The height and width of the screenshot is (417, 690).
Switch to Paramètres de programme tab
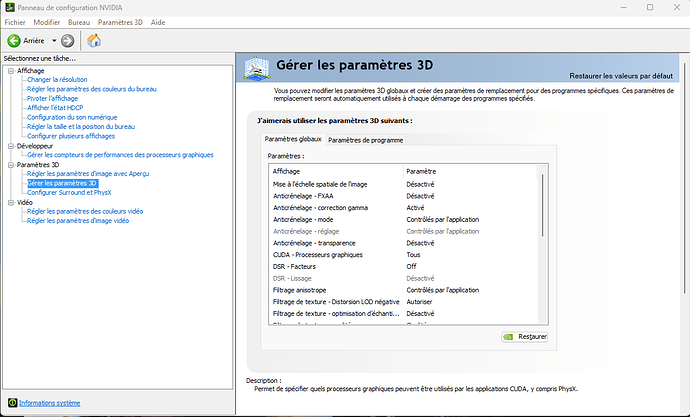(x=365, y=140)
